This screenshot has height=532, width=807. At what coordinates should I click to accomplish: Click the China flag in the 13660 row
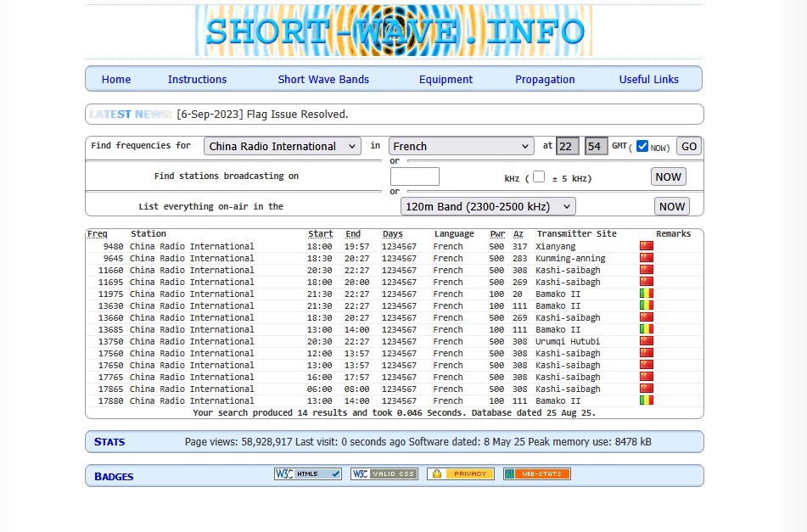pyautogui.click(x=647, y=317)
